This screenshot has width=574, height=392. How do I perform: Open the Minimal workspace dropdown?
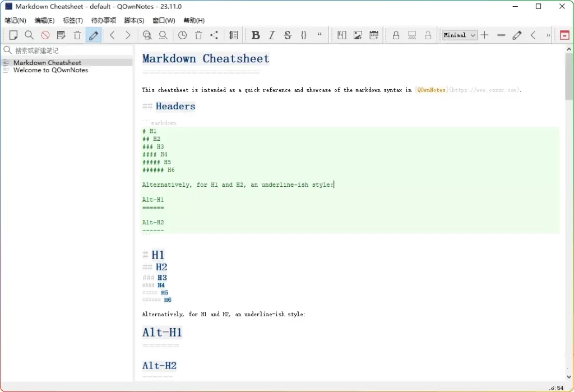pos(460,35)
